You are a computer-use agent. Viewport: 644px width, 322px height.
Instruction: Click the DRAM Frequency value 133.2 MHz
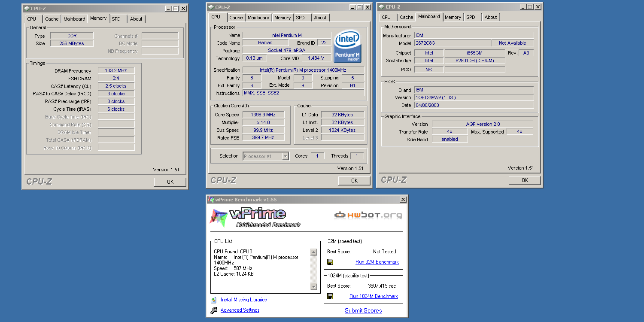(x=116, y=71)
